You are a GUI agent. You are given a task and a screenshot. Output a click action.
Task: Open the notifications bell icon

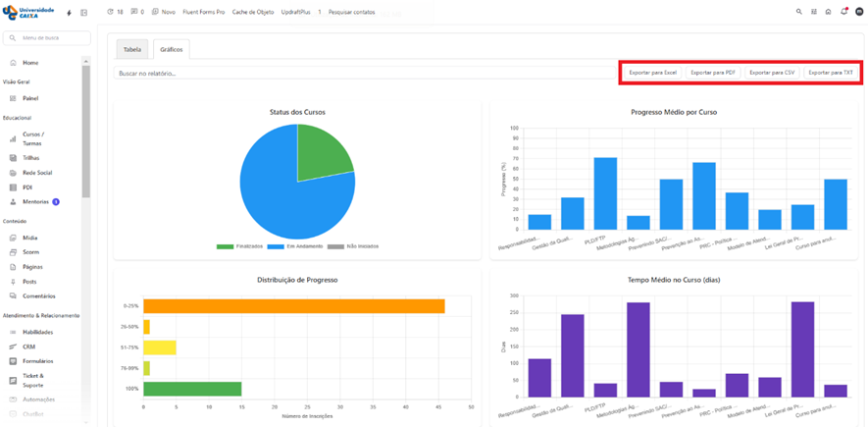[x=843, y=12]
